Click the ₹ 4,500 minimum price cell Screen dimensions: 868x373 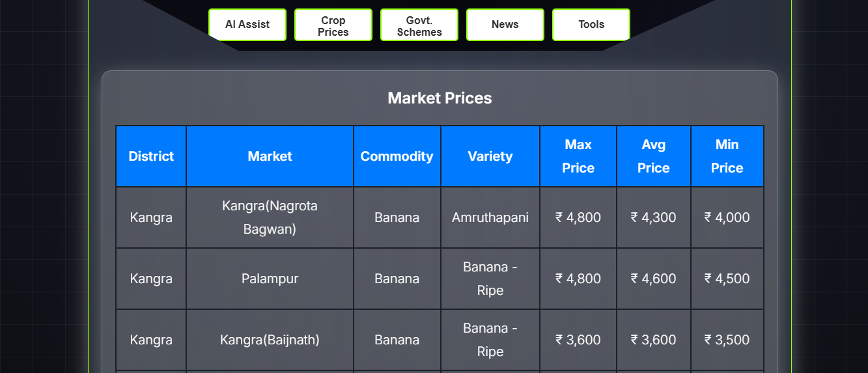727,279
